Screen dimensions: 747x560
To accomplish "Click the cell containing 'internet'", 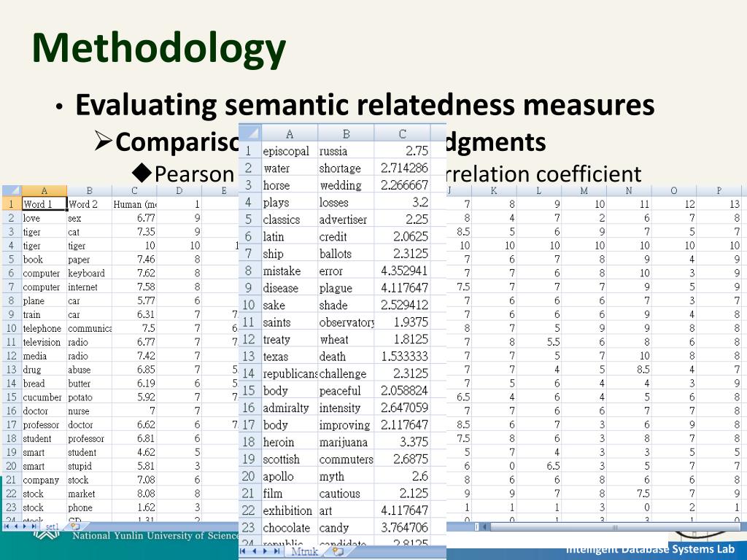I will (x=90, y=287).
